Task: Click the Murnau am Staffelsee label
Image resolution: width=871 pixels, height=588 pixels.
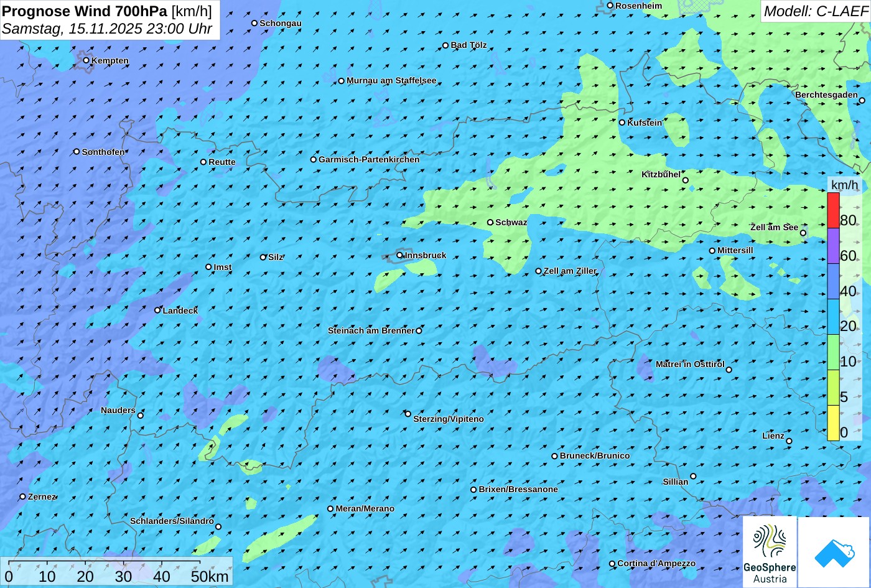Action: tap(391, 80)
